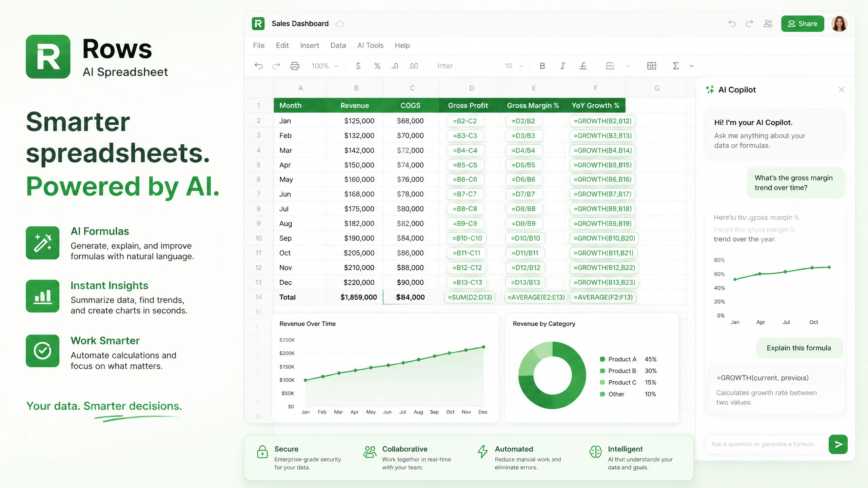Click the toolbar redo icon
Image resolution: width=868 pixels, height=488 pixels.
[x=276, y=66]
